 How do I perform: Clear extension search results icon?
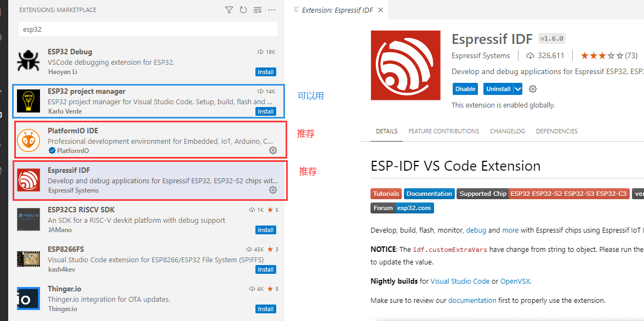tap(258, 10)
